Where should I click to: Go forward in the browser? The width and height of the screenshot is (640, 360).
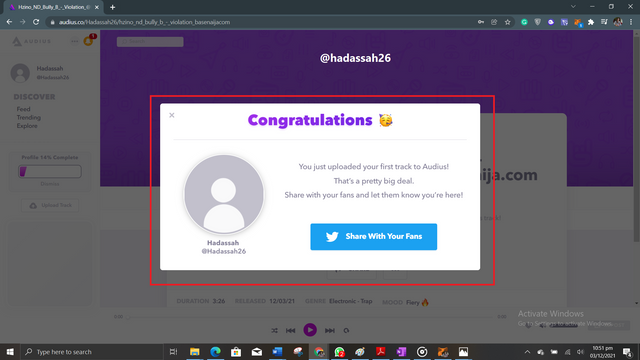(x=22, y=22)
